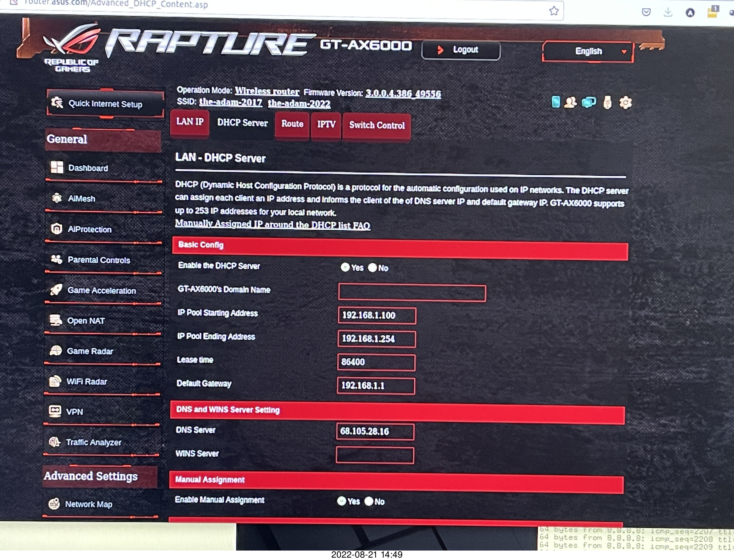Open the English language dropdown
The width and height of the screenshot is (734, 560).
tap(588, 51)
